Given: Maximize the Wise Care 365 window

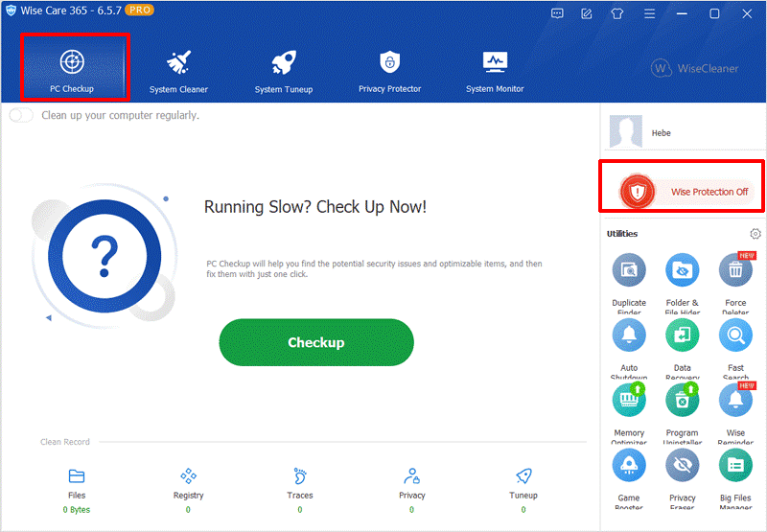Looking at the screenshot, I should (x=714, y=13).
